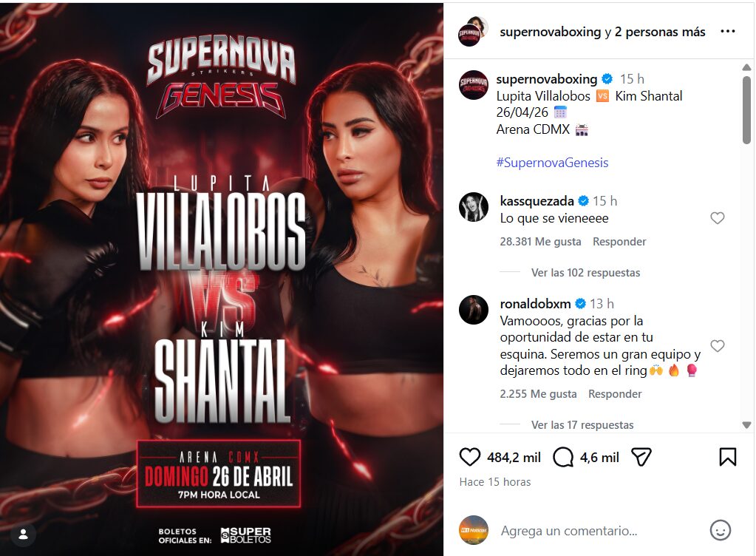Focus the 'Agrega un comentario' field
756x556 pixels.
pyautogui.click(x=598, y=530)
